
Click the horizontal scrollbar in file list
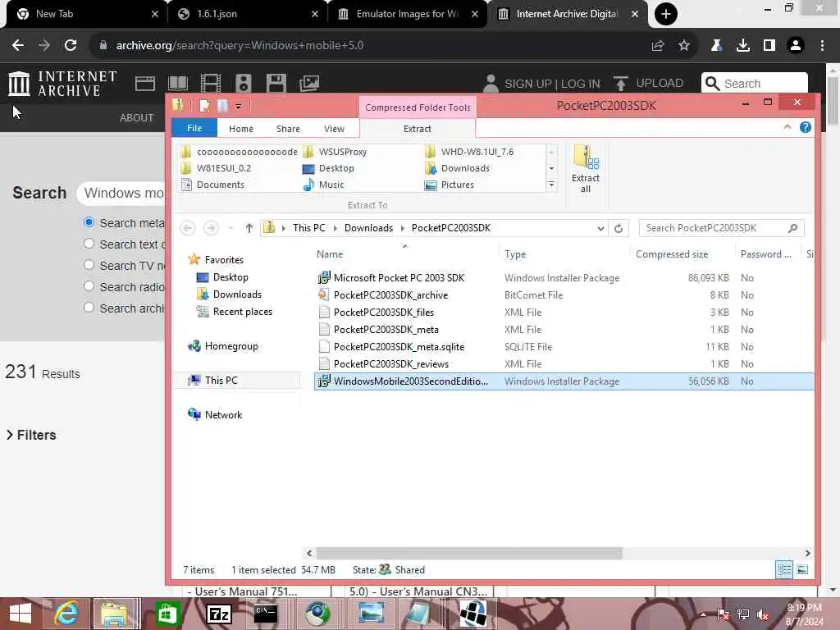point(469,553)
